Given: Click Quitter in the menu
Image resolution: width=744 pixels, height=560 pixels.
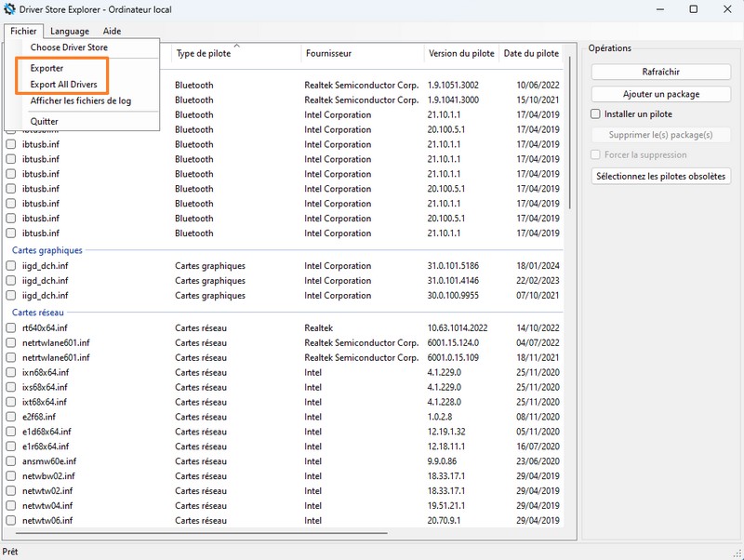Looking at the screenshot, I should (44, 121).
